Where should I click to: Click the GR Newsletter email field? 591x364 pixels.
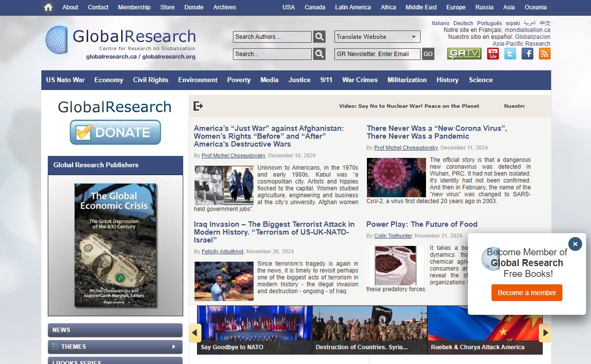tap(377, 54)
